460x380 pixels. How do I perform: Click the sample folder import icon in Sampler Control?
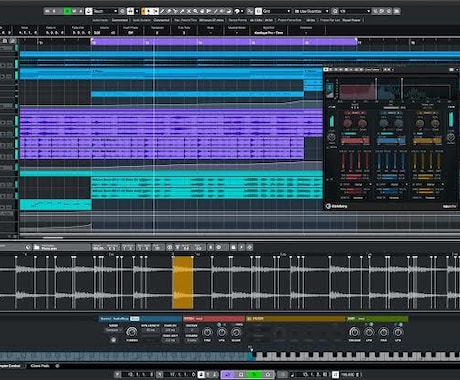(36, 247)
